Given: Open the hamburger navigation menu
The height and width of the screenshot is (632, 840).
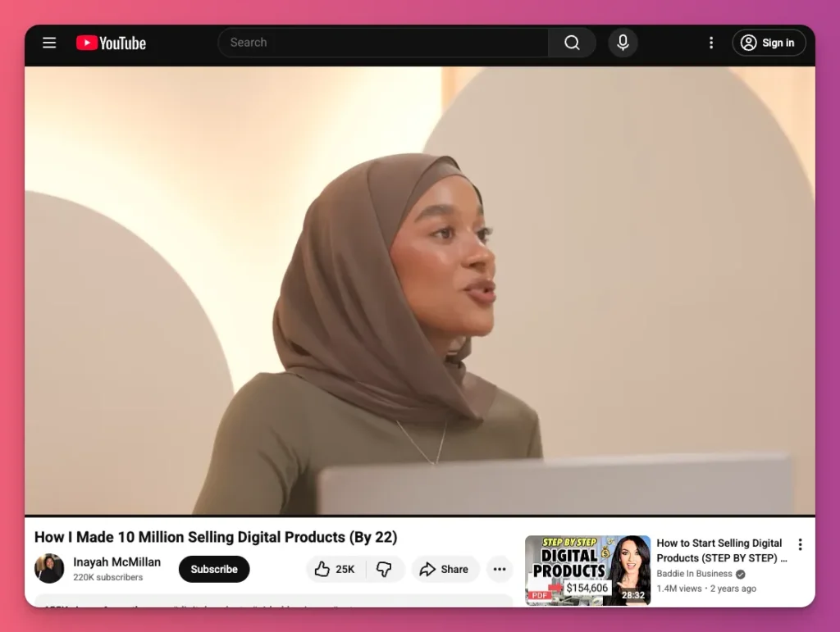Looking at the screenshot, I should point(48,43).
